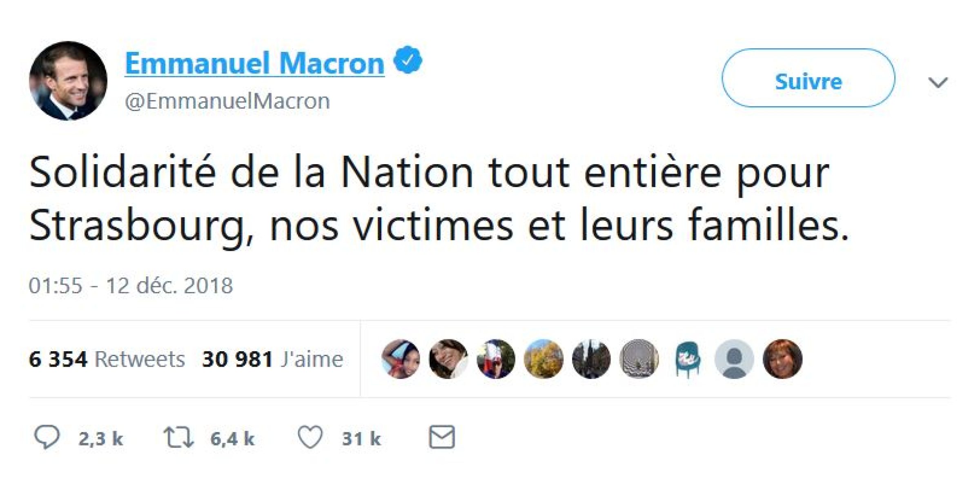The image size is (980, 490).
Task: Click the teal chair avatar among likers
Action: point(687,359)
